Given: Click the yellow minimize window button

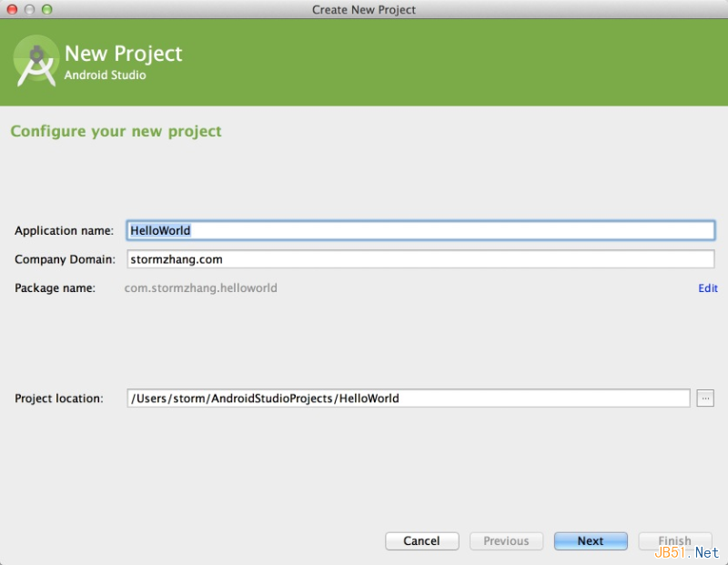Looking at the screenshot, I should (x=29, y=9).
